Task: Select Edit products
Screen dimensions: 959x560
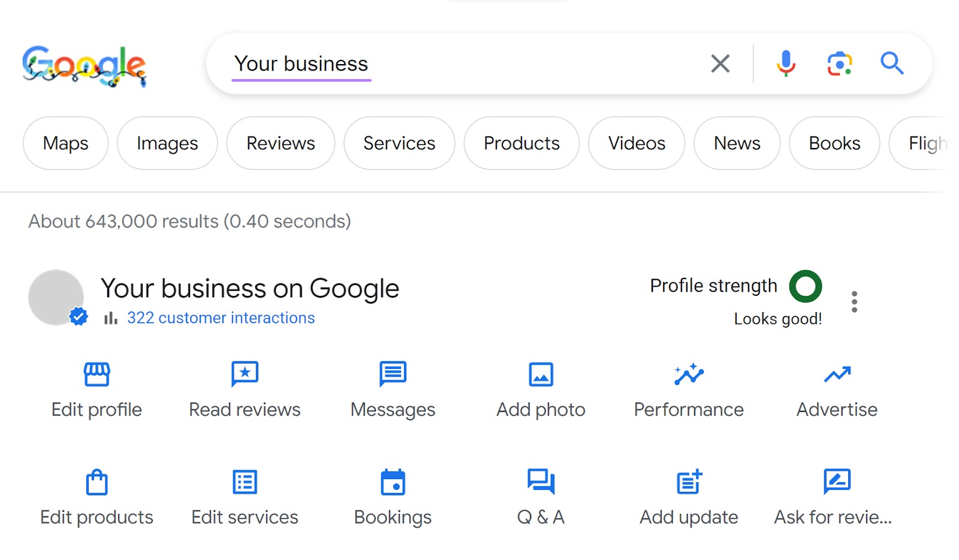Action: pyautogui.click(x=96, y=497)
